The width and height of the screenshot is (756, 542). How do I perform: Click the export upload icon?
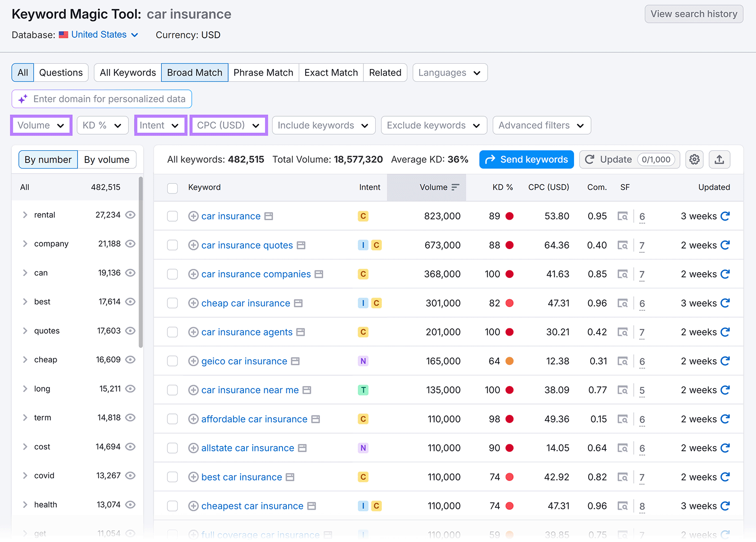coord(719,160)
